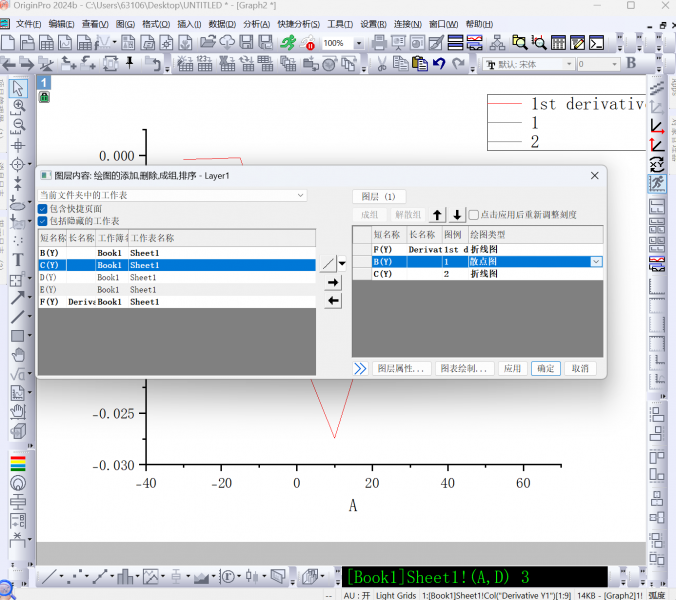Click the 确定 button
The image size is (676, 600).
click(x=546, y=369)
